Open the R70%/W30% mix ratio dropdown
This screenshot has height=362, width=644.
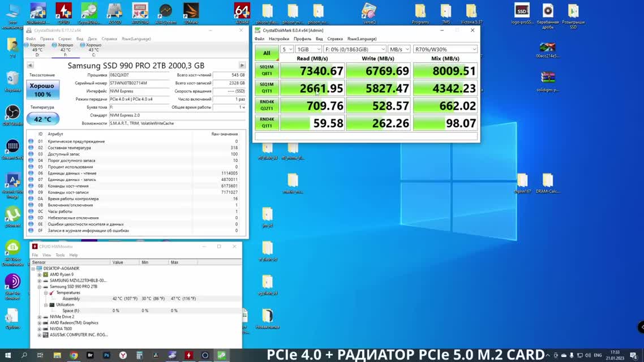pos(445,49)
